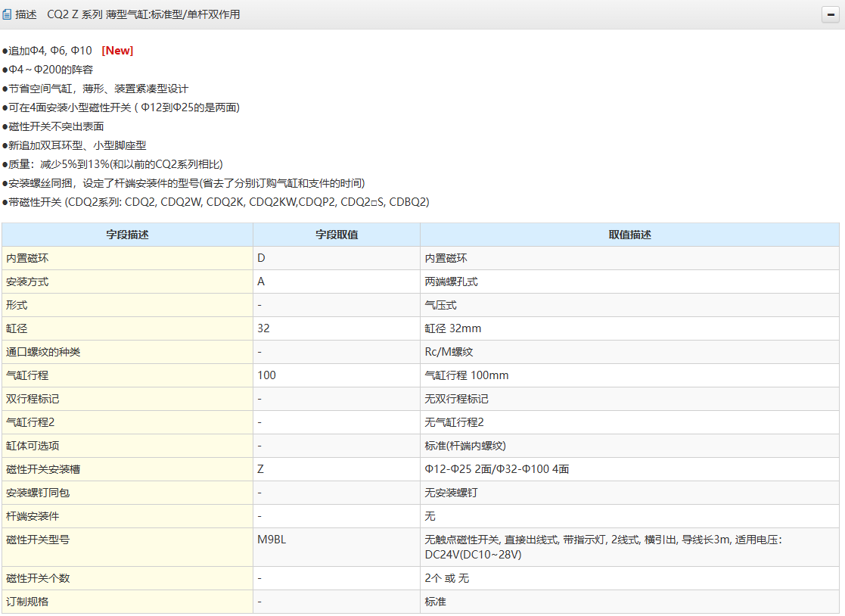Click the 字段取值 column header
Screen dimensions: 845x616
click(x=337, y=235)
